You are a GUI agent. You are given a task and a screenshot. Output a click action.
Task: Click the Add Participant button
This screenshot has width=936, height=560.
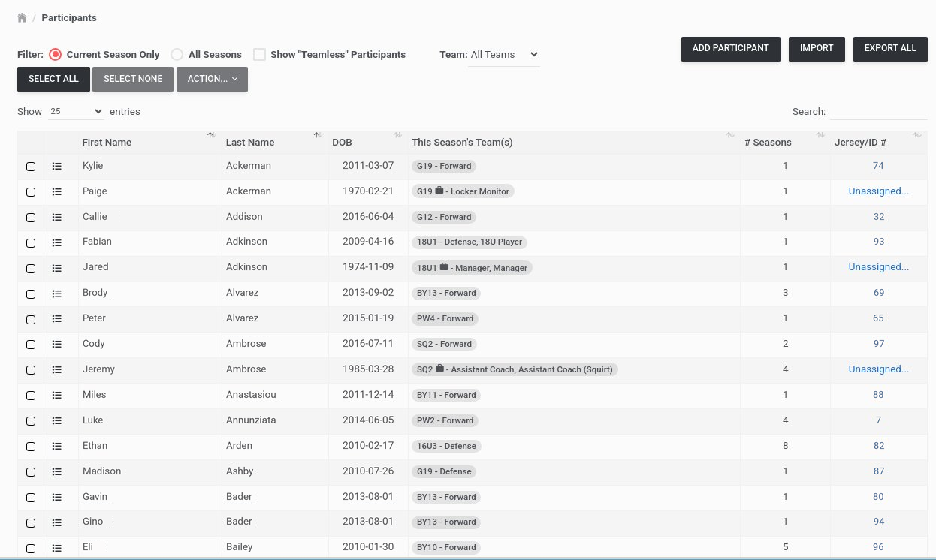(731, 49)
